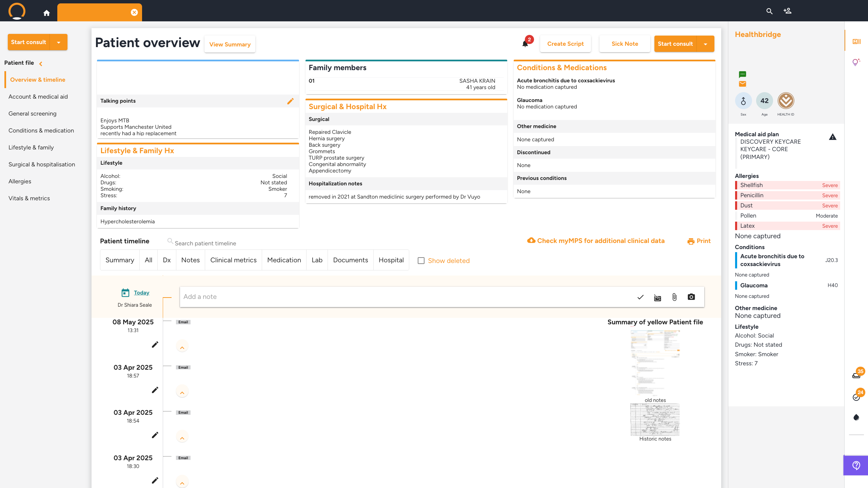
Task: Open the Historic notes thumbnail
Action: [x=655, y=420]
